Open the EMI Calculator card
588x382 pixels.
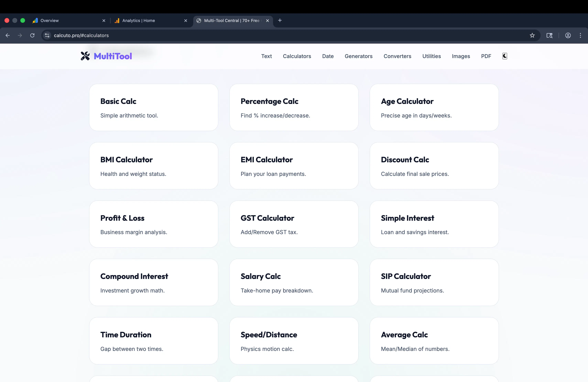(x=294, y=166)
